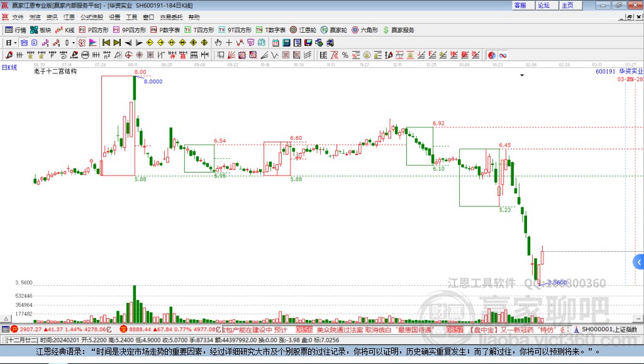The image size is (644, 364).
Task: Click the 3.5600 low price marker
Action: click(x=557, y=282)
